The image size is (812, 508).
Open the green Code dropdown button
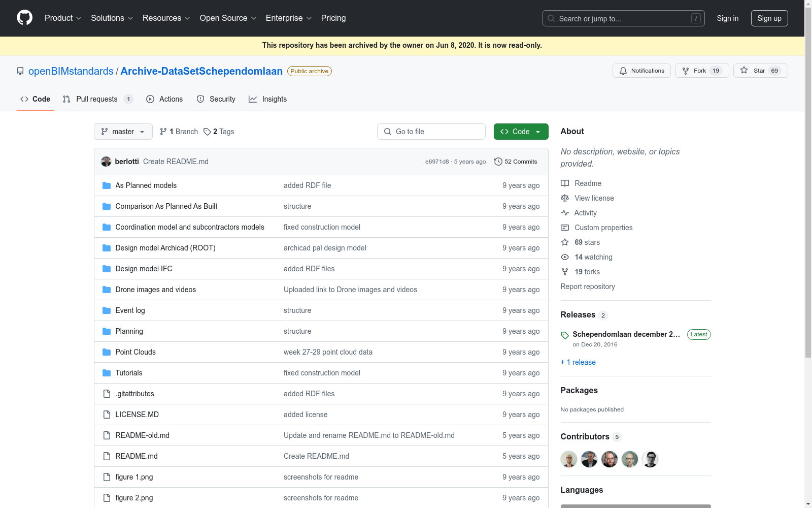521,132
